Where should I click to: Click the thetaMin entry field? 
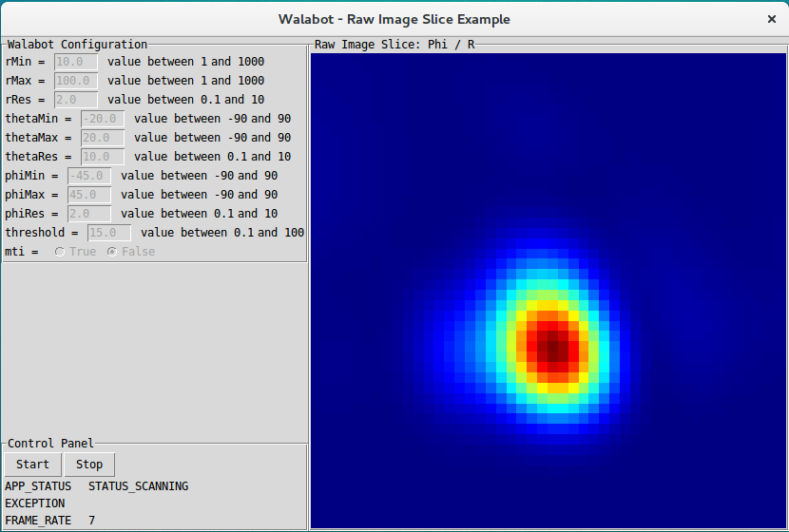tap(103, 119)
